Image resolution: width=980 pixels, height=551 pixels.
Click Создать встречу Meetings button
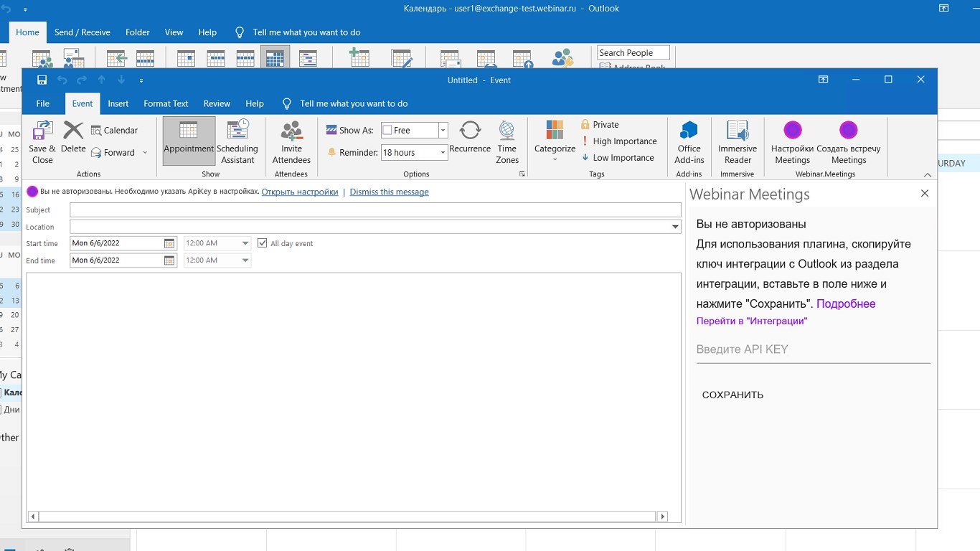[x=849, y=141]
